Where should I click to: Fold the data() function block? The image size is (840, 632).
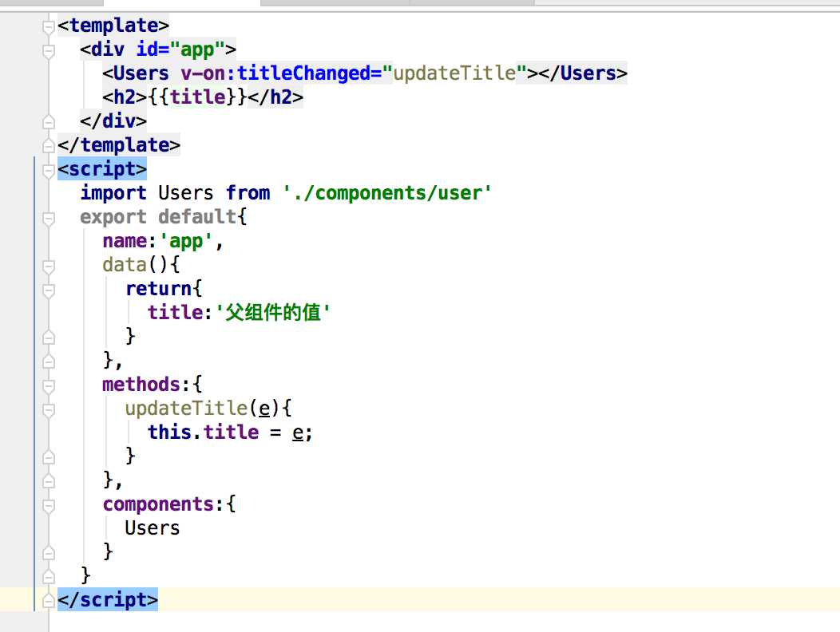pos(48,266)
